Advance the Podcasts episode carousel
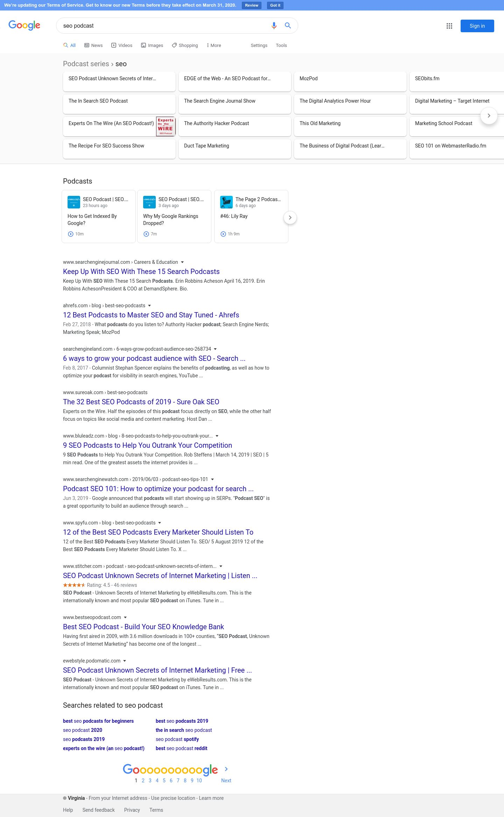This screenshot has width=504, height=817. [x=290, y=218]
